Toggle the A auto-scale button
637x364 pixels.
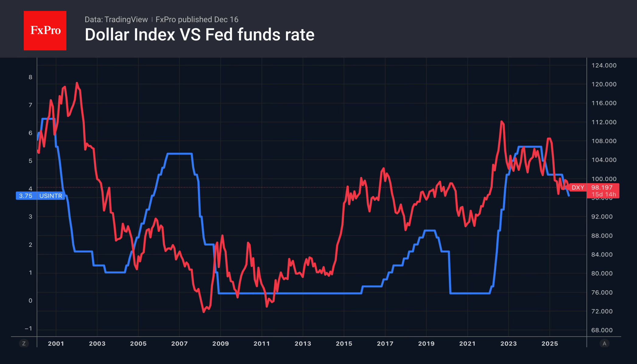[x=604, y=344]
